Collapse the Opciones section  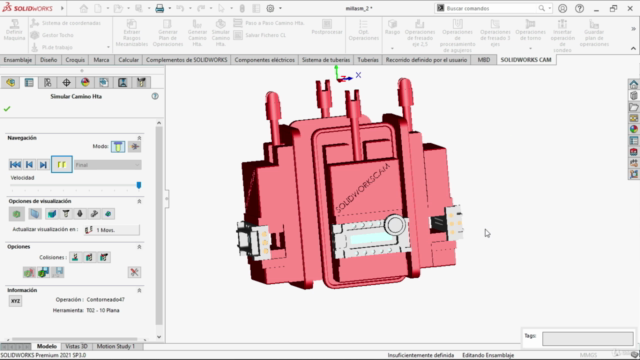click(139, 247)
